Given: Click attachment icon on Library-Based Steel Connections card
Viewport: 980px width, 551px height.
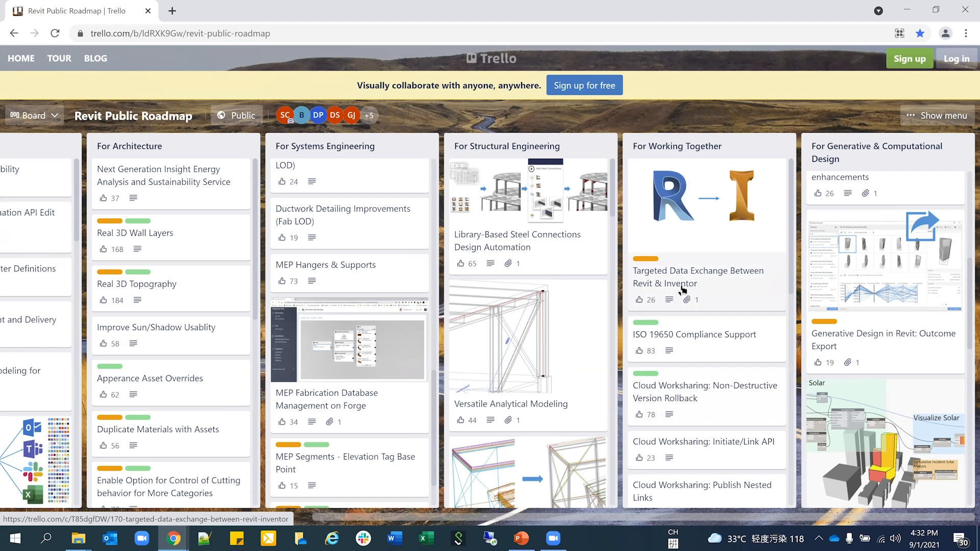Looking at the screenshot, I should [508, 263].
